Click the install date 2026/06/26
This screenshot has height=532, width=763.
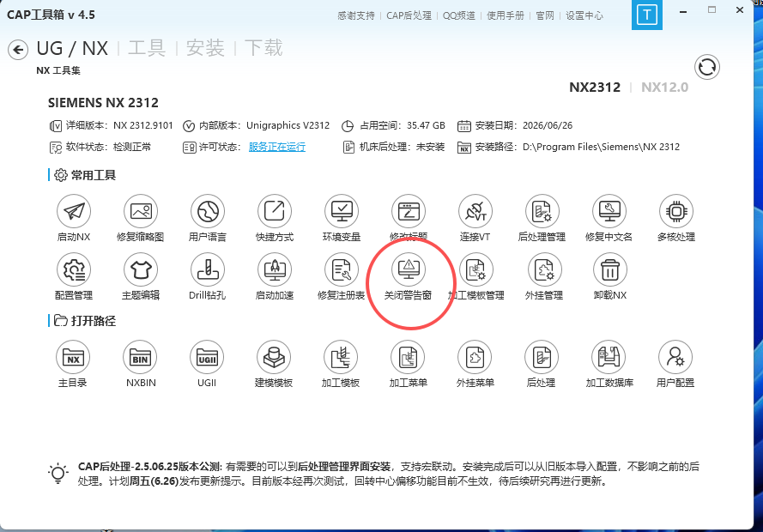548,125
